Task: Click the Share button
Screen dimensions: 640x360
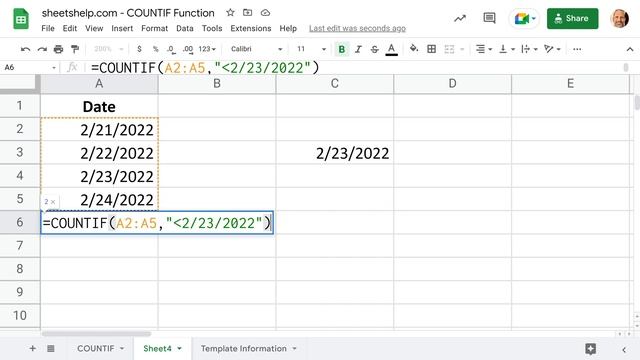Action: [x=572, y=18]
